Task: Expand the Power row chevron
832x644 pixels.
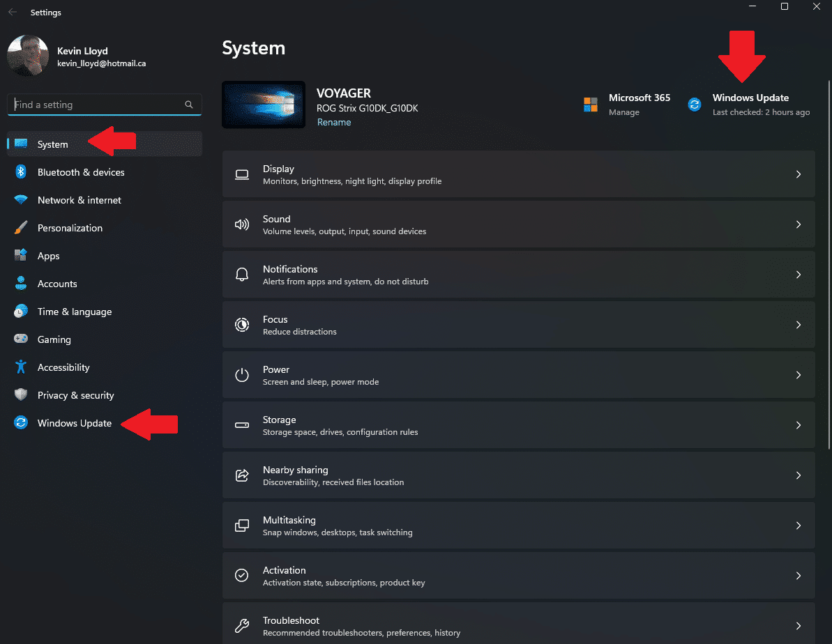Action: [799, 375]
